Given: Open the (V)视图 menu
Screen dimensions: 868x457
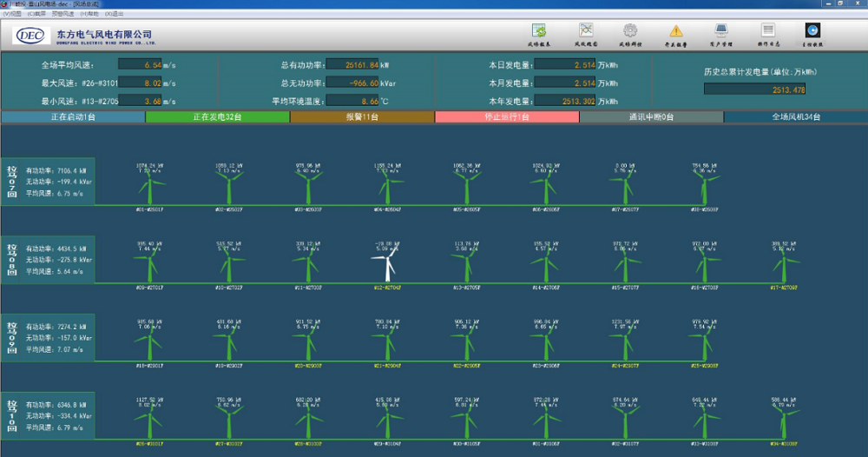Looking at the screenshot, I should (x=13, y=14).
